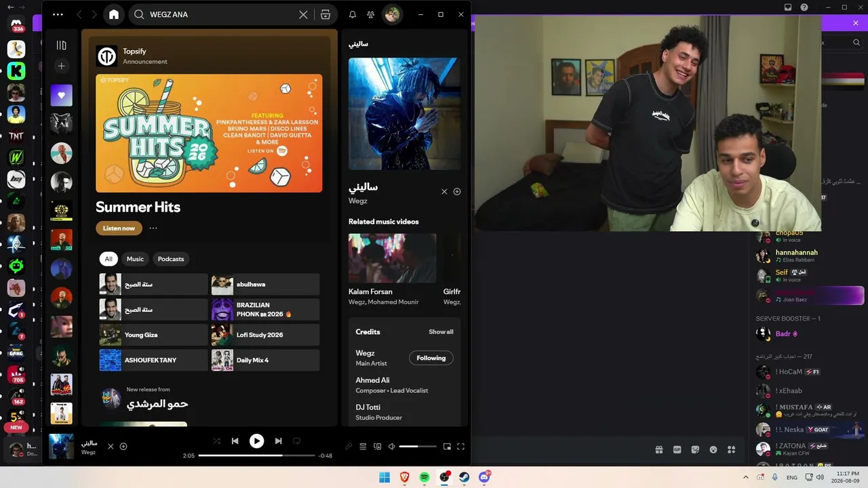
Task: Navigate forward in Spotify
Action: [94, 14]
